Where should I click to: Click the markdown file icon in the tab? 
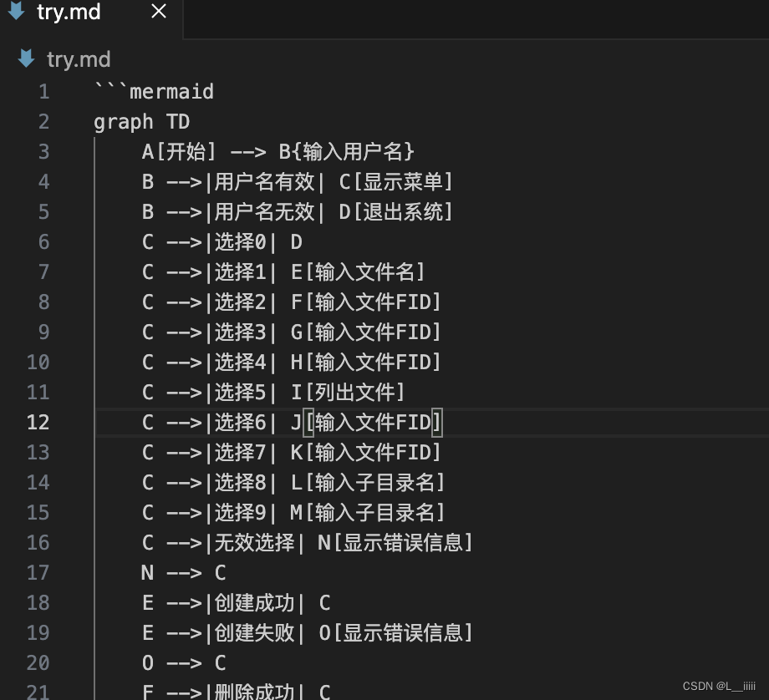[x=17, y=11]
